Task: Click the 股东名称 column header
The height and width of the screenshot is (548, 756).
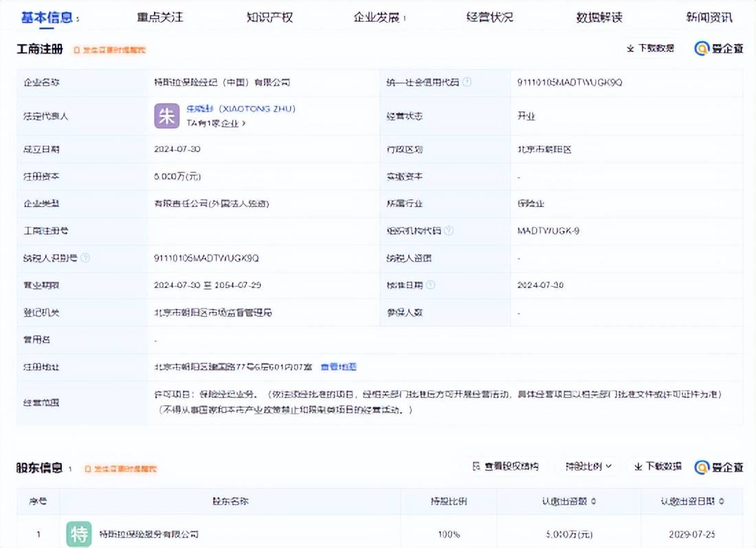Action: click(230, 501)
